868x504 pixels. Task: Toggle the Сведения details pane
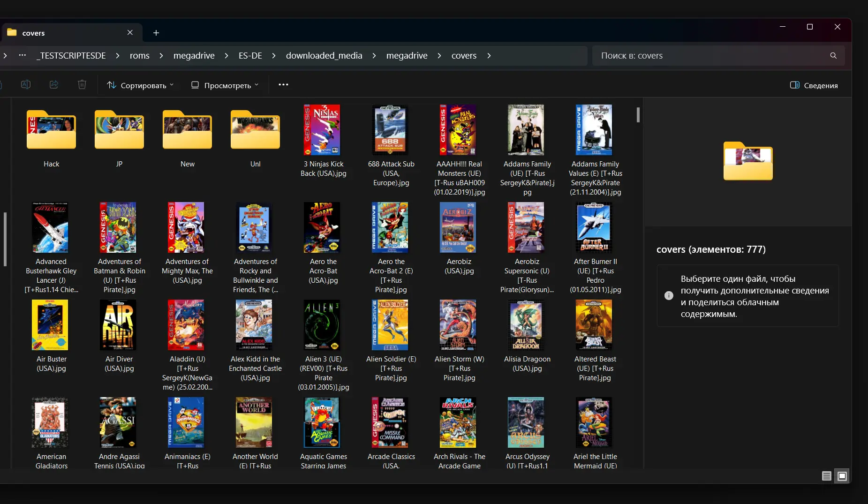tap(814, 85)
